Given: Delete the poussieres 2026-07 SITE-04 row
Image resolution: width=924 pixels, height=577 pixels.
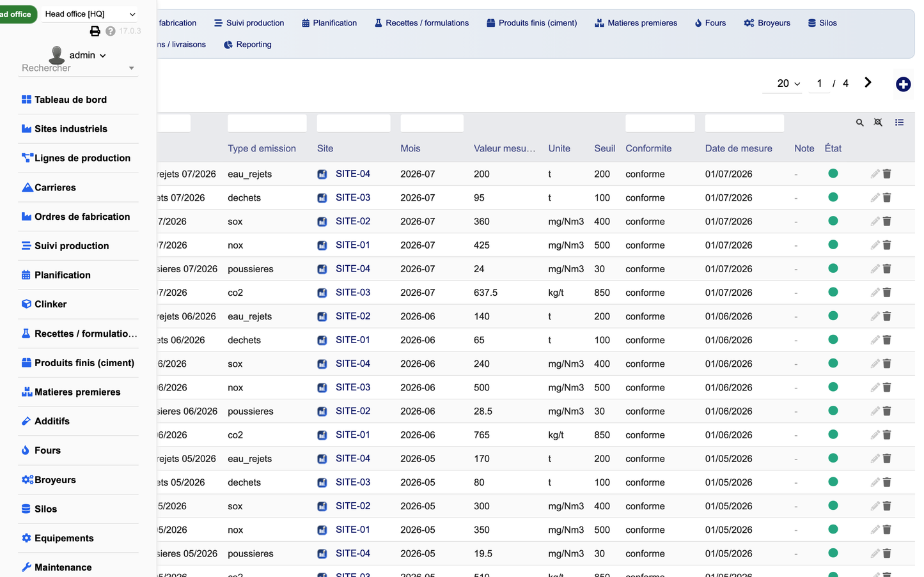Looking at the screenshot, I should click(x=887, y=268).
